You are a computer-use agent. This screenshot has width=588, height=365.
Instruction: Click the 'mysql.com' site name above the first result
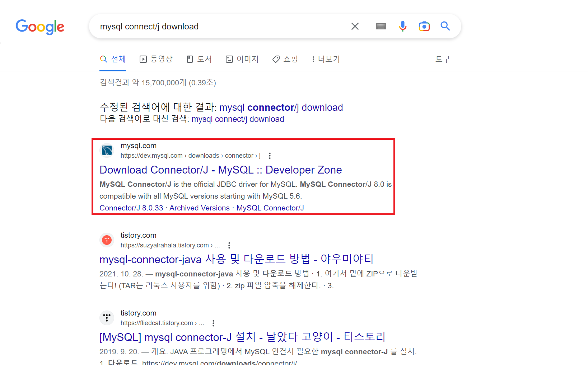139,146
